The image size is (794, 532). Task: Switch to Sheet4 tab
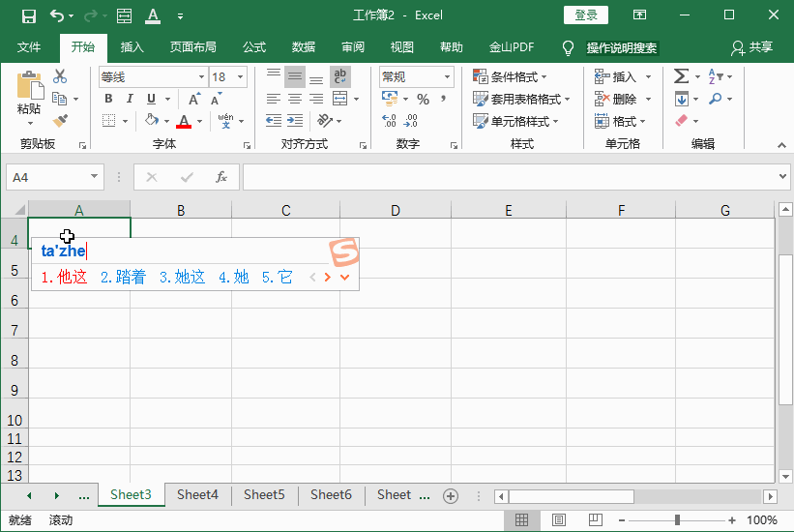coord(197,494)
